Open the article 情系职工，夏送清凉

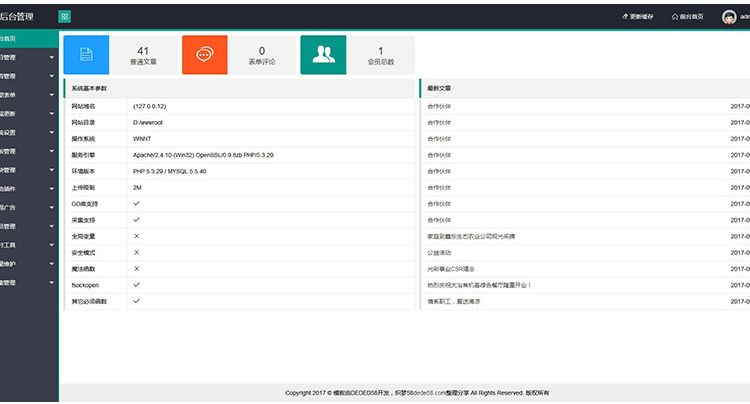tap(453, 302)
